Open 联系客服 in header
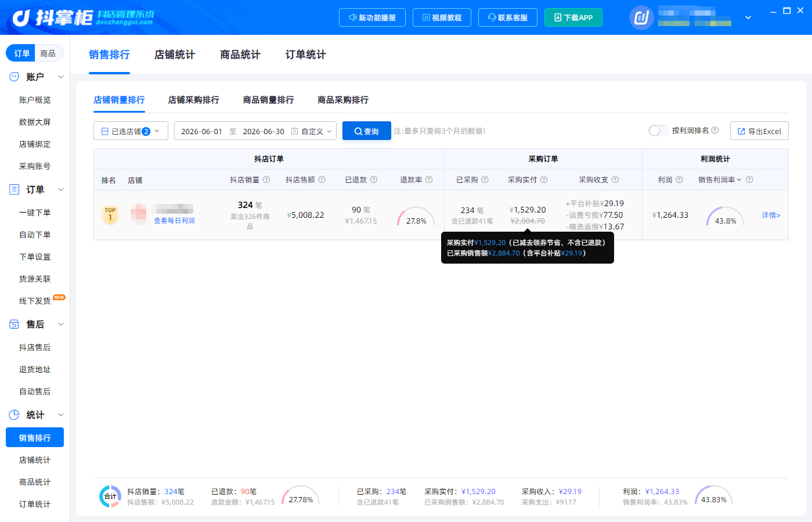The height and width of the screenshot is (522, 812). [x=508, y=17]
